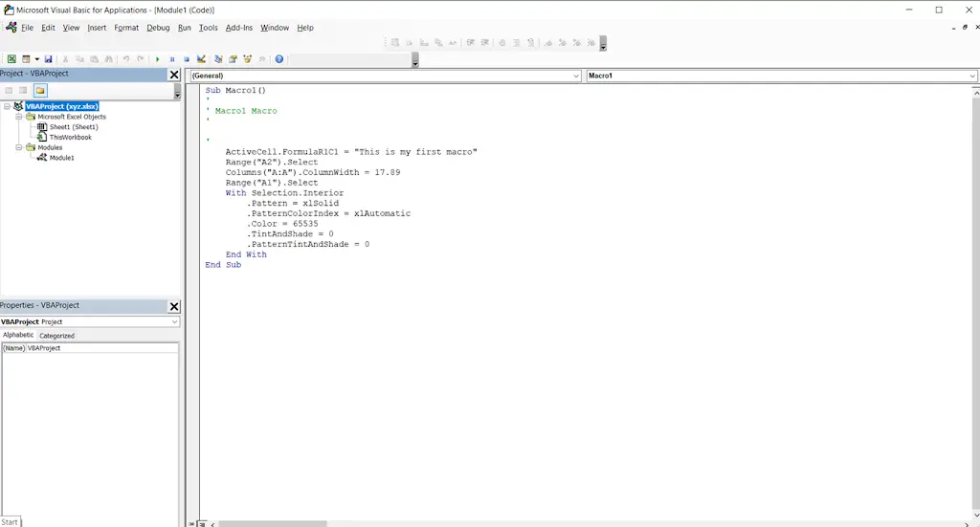Select Sheet1 (Sheet1) in project tree

click(x=74, y=127)
